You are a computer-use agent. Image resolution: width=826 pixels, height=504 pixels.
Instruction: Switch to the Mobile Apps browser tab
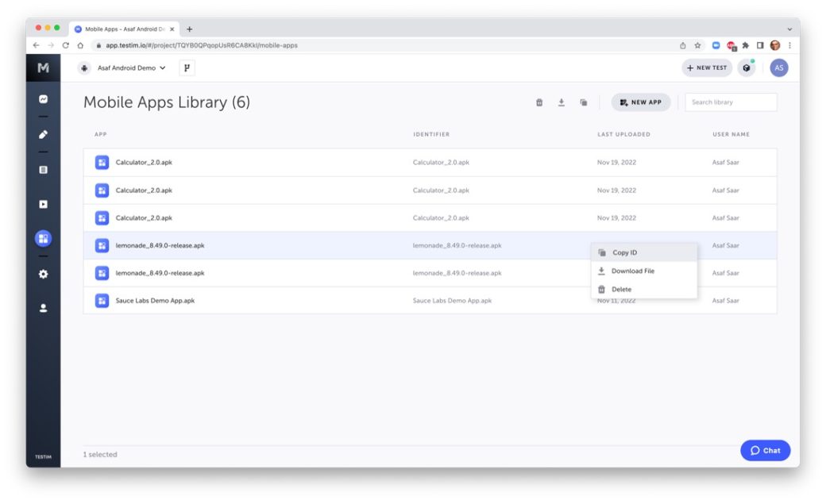coord(119,28)
